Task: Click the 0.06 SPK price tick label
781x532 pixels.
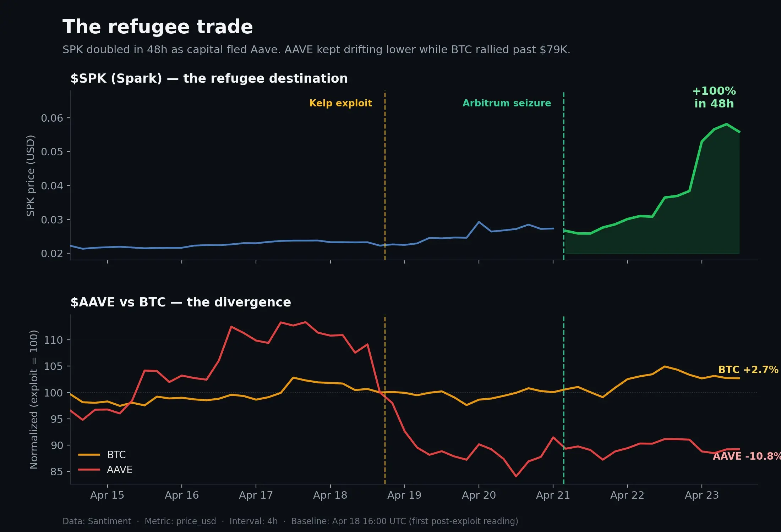Action: [x=52, y=118]
